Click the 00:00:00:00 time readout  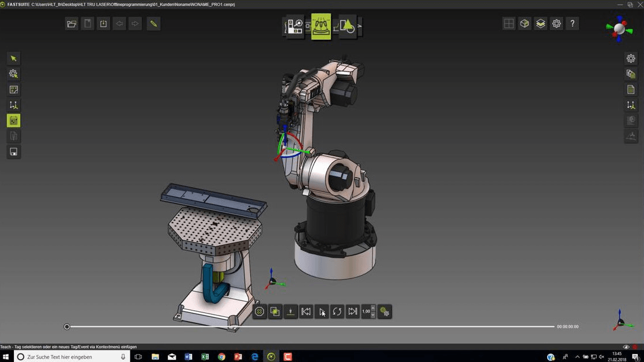point(567,327)
